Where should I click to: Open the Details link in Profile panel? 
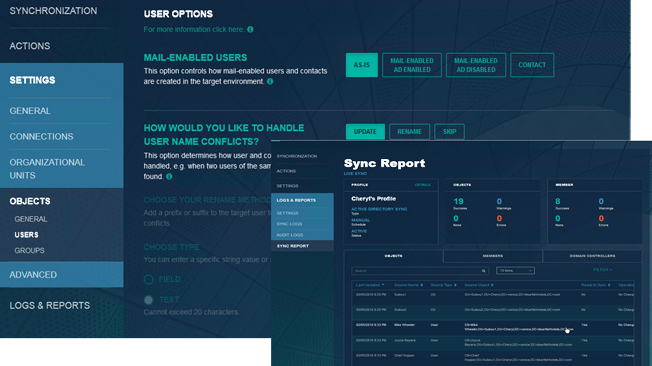[422, 185]
